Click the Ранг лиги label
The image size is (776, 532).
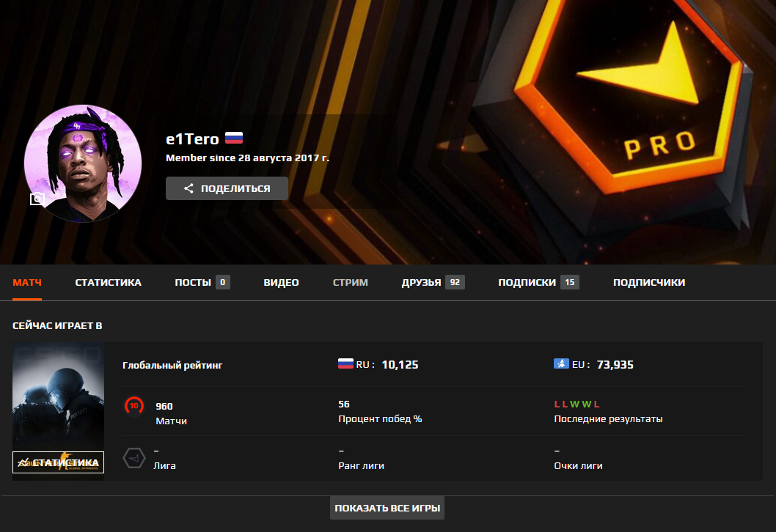362,466
